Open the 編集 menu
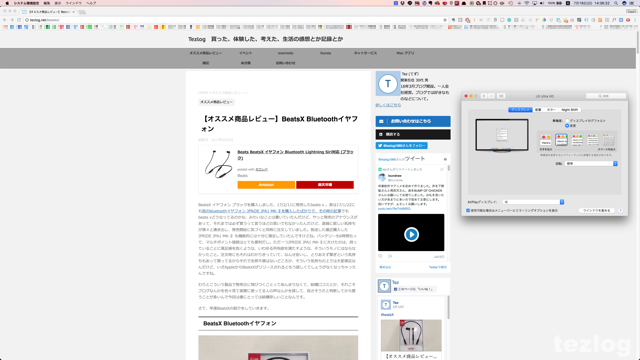This screenshot has width=640, height=360. point(47,3)
